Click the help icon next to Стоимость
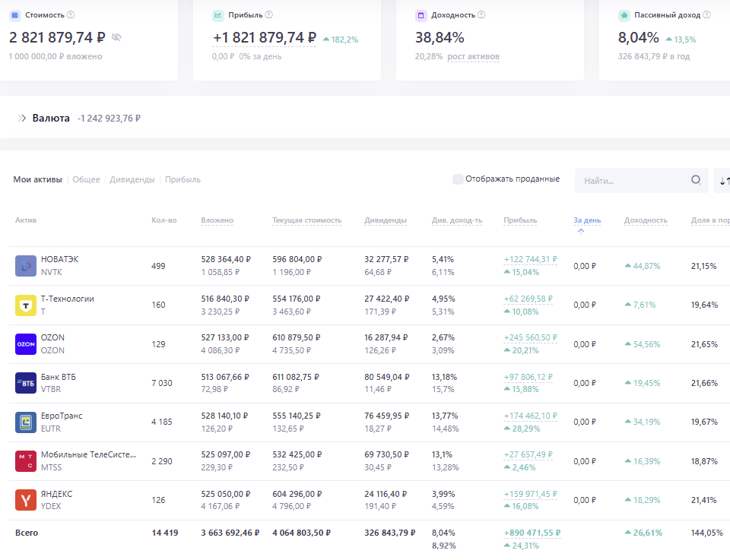 coord(71,14)
